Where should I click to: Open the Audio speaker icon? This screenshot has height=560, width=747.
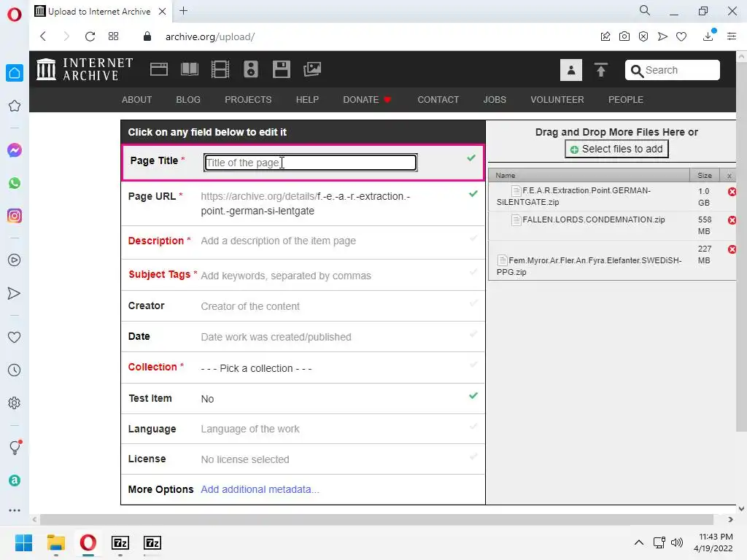(251, 69)
